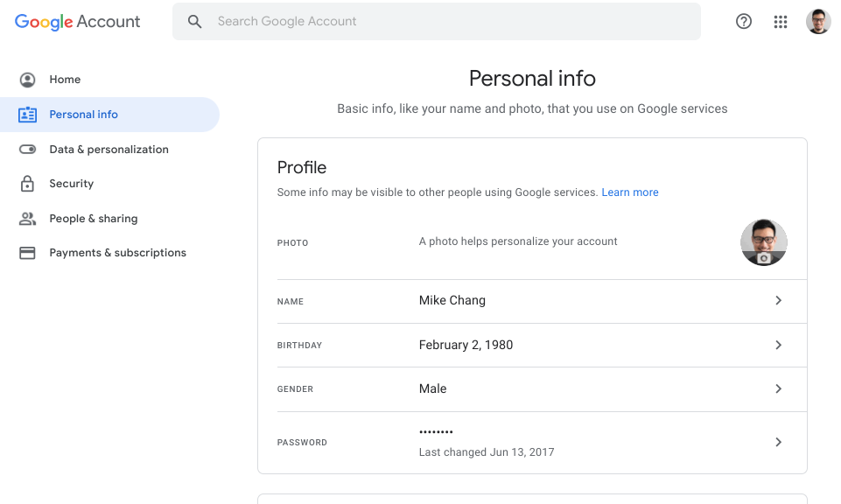The image size is (841, 504).
Task: Click the account avatar in top-right corner
Action: click(818, 22)
